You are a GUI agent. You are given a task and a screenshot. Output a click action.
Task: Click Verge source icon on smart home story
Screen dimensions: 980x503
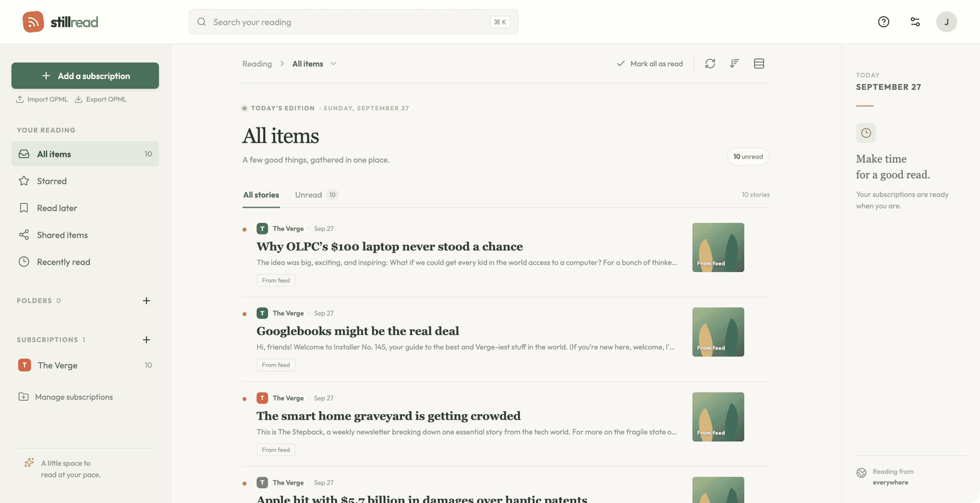(x=262, y=398)
